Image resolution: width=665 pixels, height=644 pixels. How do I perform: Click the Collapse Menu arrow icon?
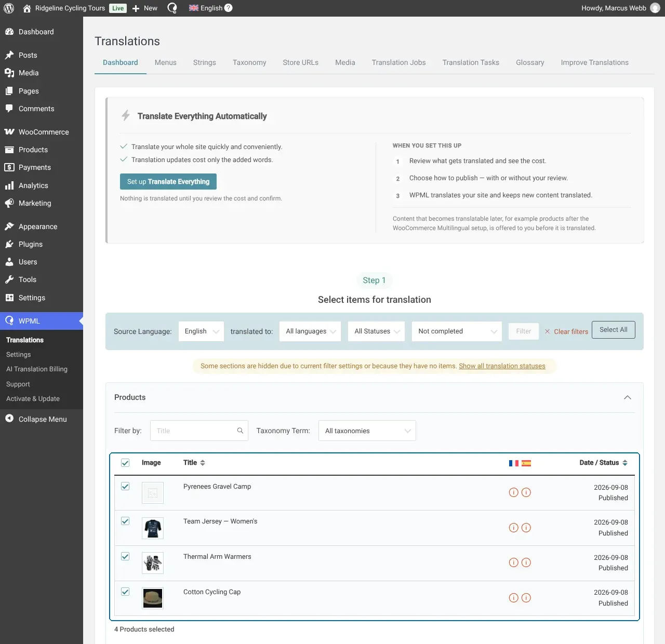pyautogui.click(x=9, y=419)
